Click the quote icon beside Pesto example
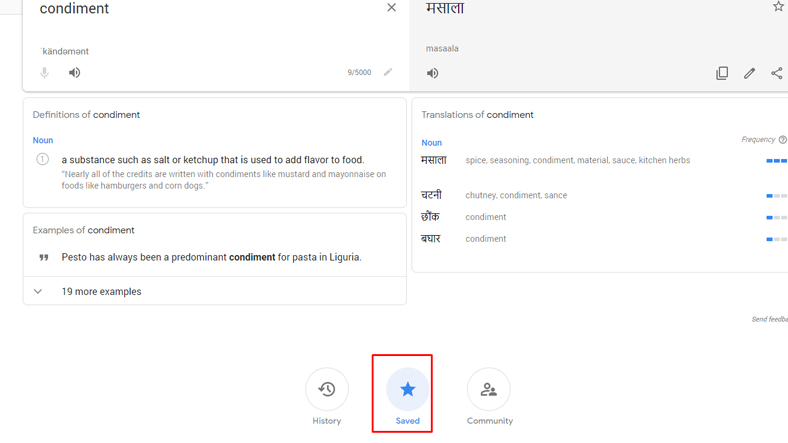The width and height of the screenshot is (788, 443). coord(44,257)
